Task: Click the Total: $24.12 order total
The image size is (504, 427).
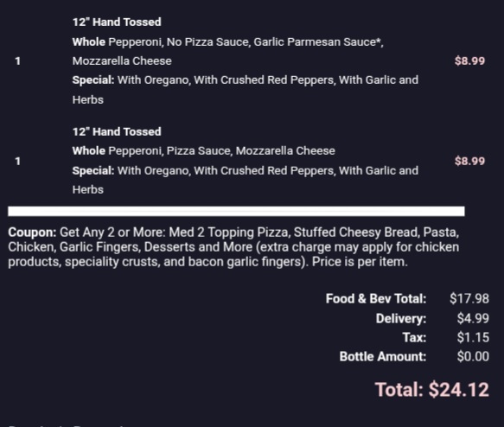Action: pos(432,390)
